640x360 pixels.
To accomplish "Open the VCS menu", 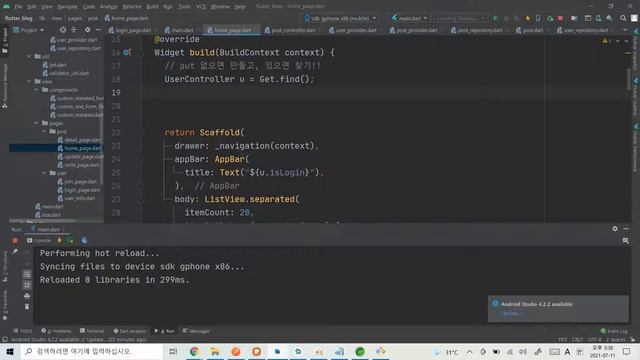I will (201, 7).
